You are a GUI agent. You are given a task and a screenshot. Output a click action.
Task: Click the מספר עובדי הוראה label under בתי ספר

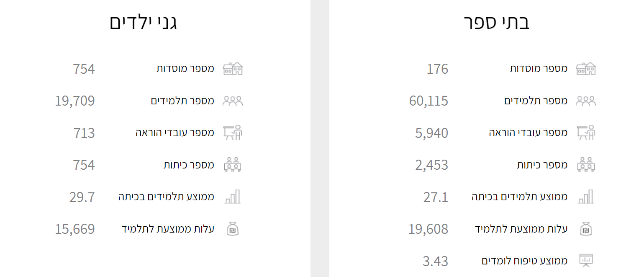528,133
